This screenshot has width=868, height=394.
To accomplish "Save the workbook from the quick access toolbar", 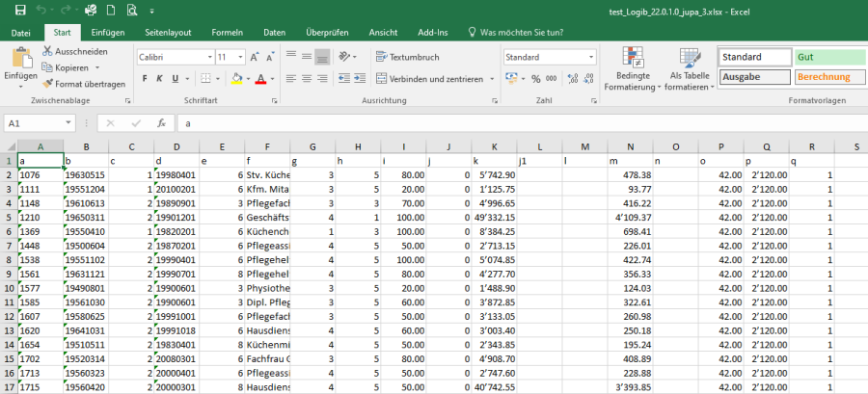I will point(20,10).
